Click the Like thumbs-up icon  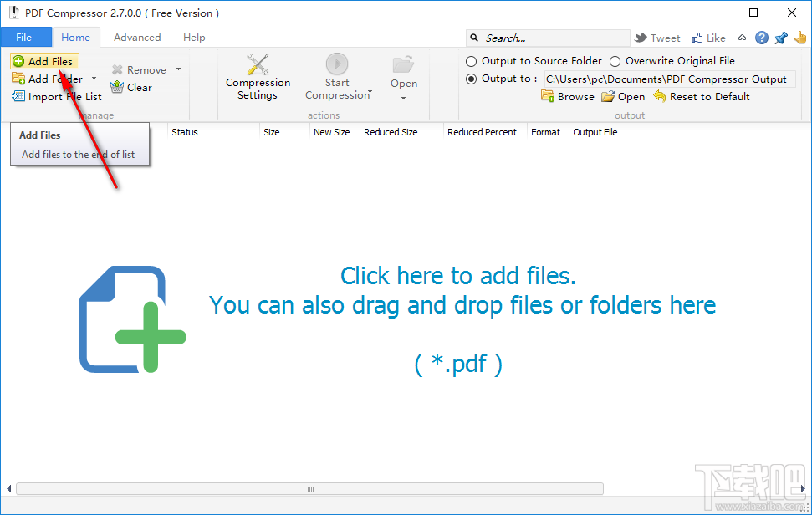697,38
